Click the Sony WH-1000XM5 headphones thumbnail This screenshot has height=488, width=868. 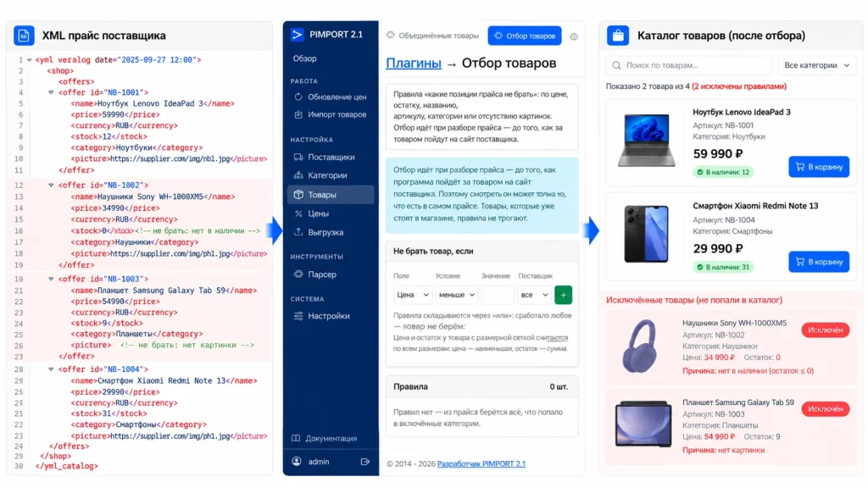641,347
